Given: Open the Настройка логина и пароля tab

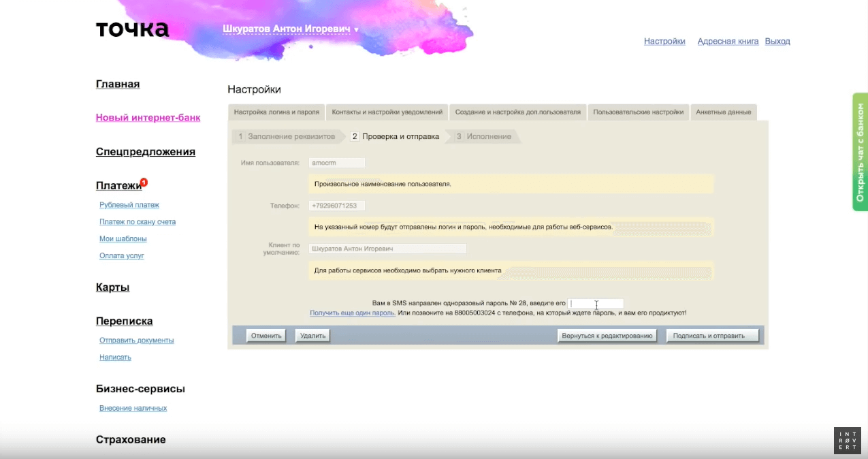Looking at the screenshot, I should [x=276, y=112].
